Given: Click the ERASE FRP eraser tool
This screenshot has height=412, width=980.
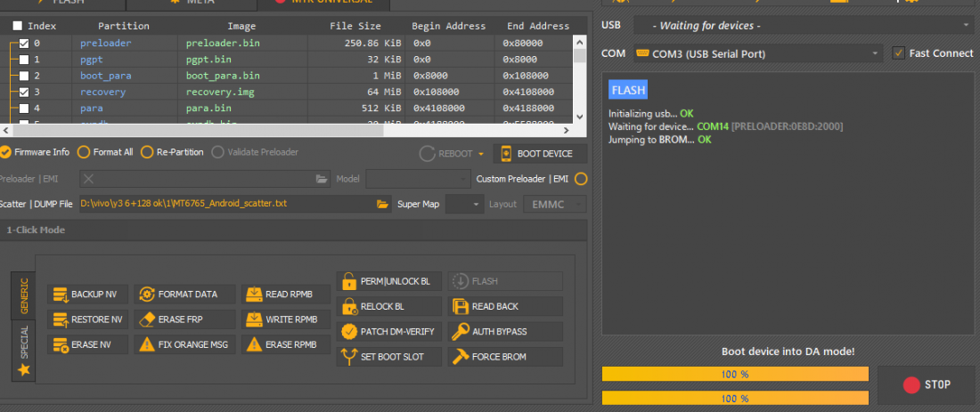Looking at the screenshot, I should tap(184, 319).
